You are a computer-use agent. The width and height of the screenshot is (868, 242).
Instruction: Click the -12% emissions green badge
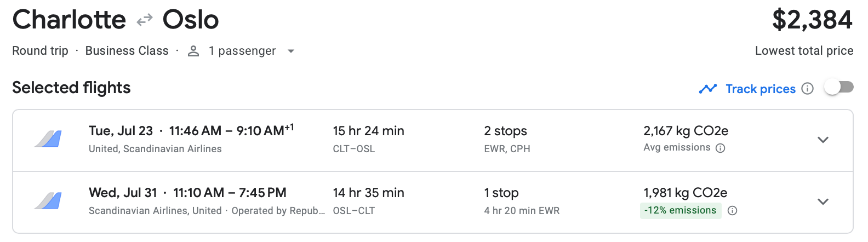[680, 211]
